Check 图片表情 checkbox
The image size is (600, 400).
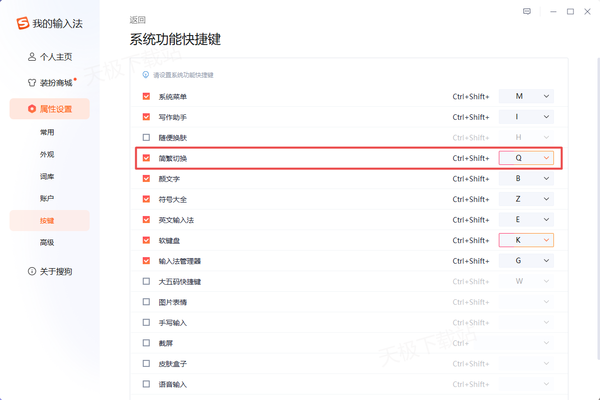(146, 302)
